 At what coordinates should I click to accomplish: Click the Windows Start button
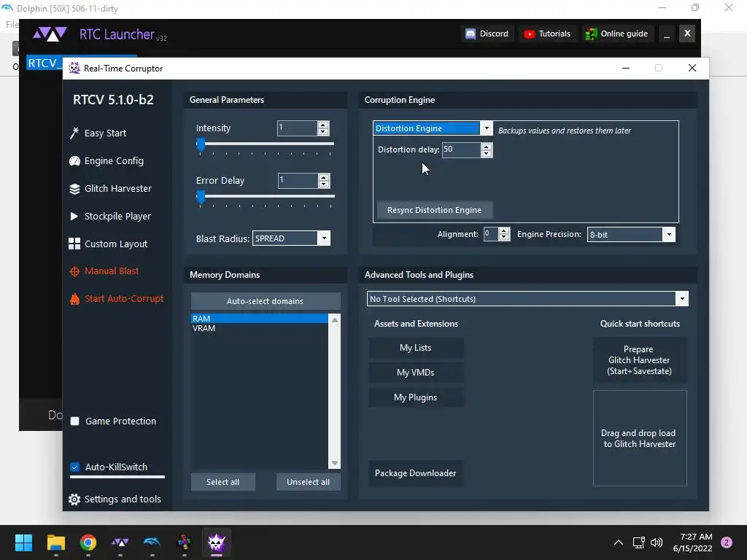[23, 542]
